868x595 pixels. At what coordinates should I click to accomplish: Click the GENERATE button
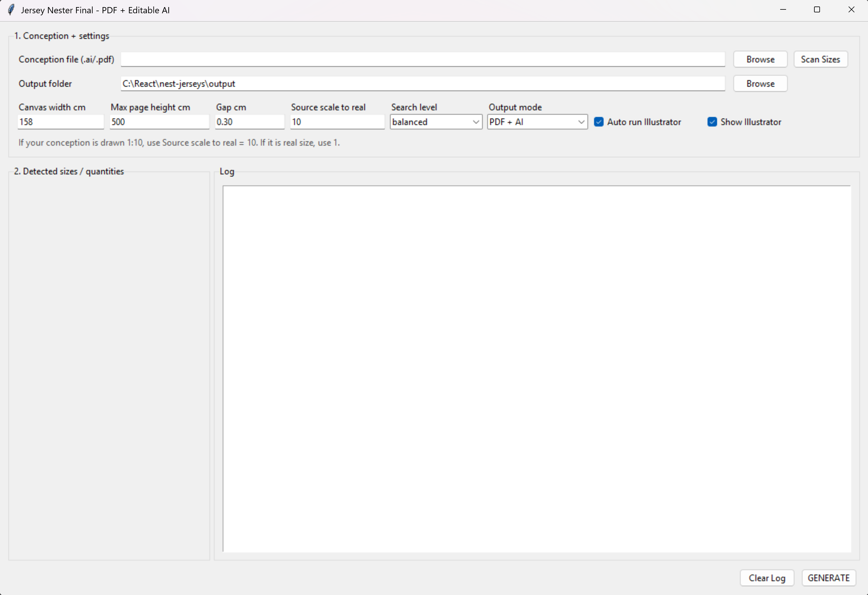(829, 578)
